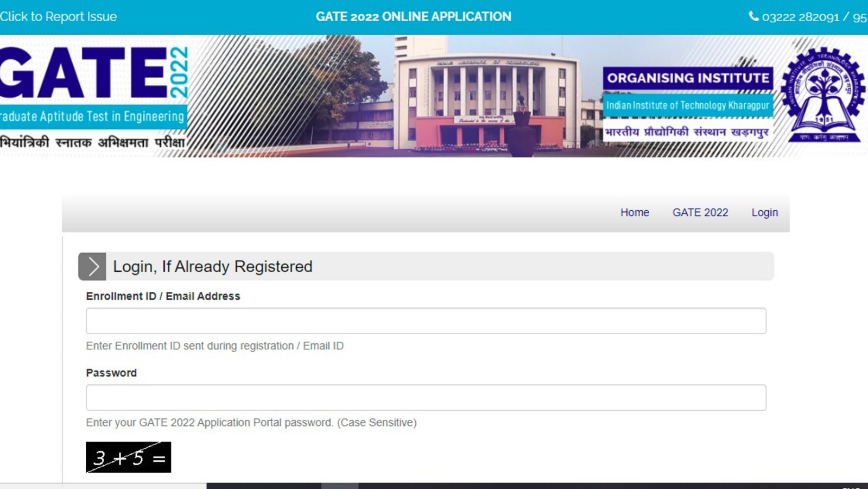The height and width of the screenshot is (489, 868).
Task: Click the password 'Case Sensitive' hint text
Action: pos(251,422)
